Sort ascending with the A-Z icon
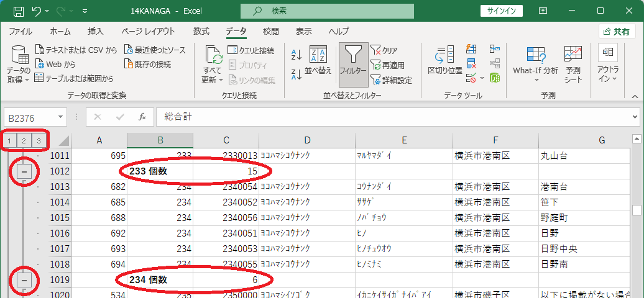 [x=297, y=54]
